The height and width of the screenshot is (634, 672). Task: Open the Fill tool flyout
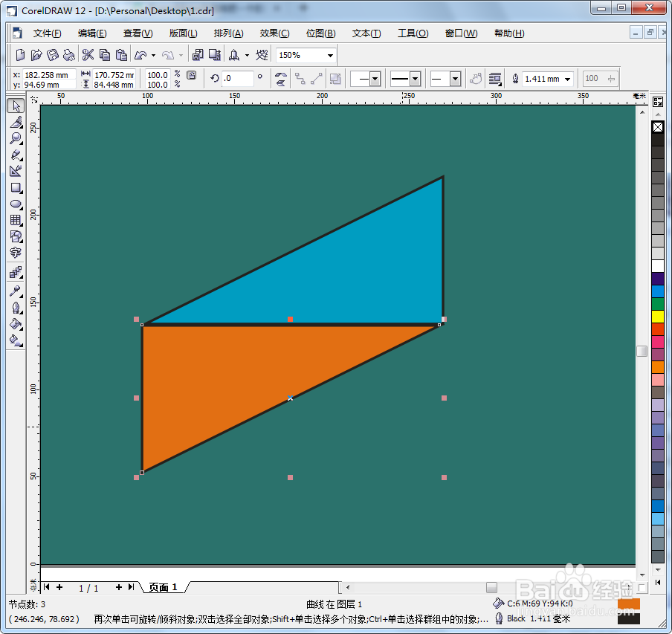pyautogui.click(x=16, y=324)
